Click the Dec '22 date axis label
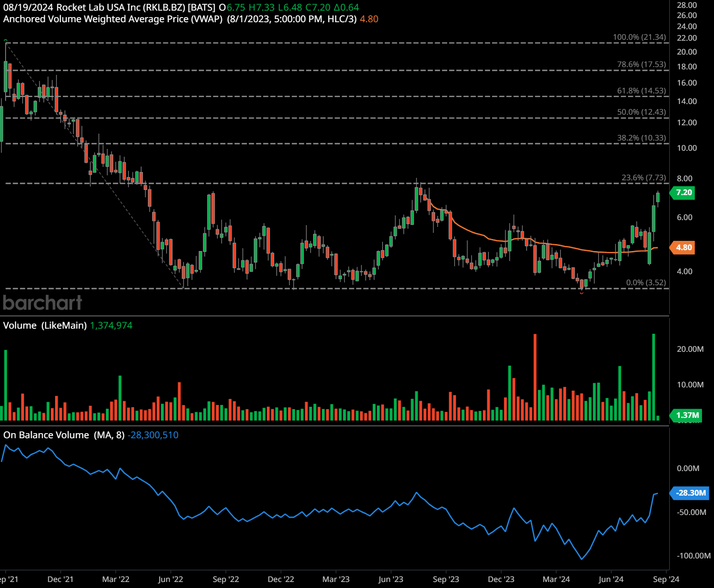 [x=281, y=579]
